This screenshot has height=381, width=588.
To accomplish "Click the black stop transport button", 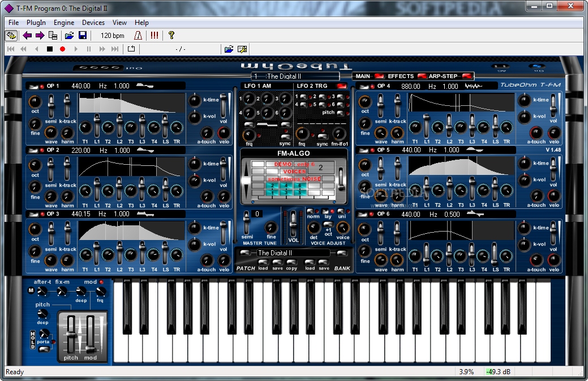I will 49,49.
